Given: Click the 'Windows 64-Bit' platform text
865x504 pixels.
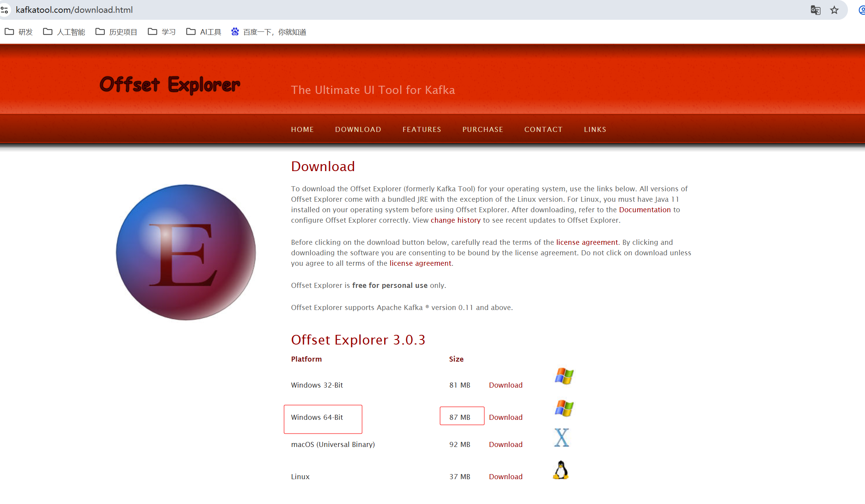Looking at the screenshot, I should pyautogui.click(x=317, y=417).
